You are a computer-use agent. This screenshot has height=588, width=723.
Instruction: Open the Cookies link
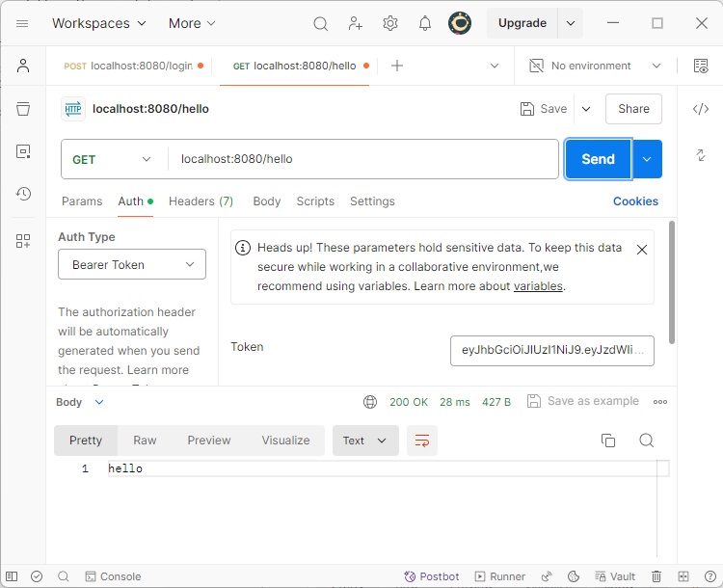point(635,201)
